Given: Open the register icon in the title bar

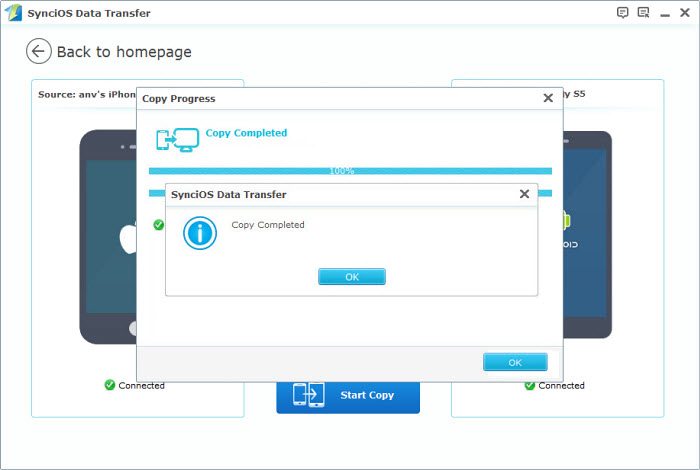Looking at the screenshot, I should 643,12.
